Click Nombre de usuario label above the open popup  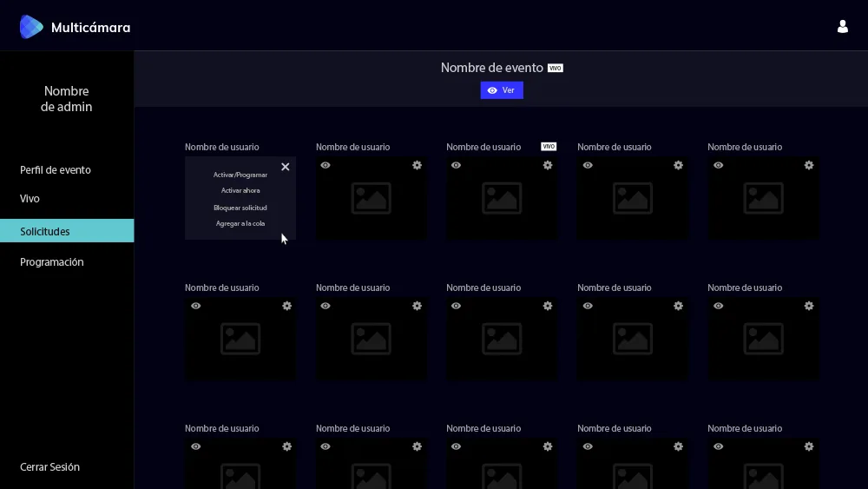[x=222, y=147]
